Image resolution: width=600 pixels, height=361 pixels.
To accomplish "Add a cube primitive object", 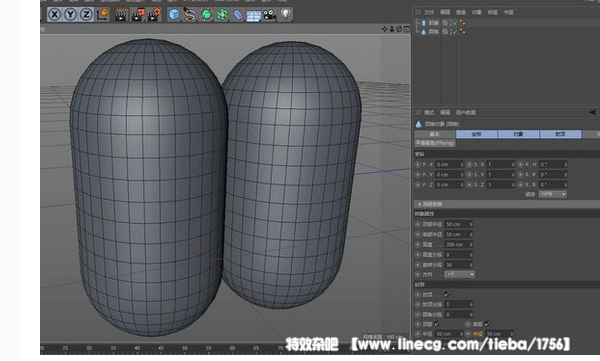I will [174, 15].
